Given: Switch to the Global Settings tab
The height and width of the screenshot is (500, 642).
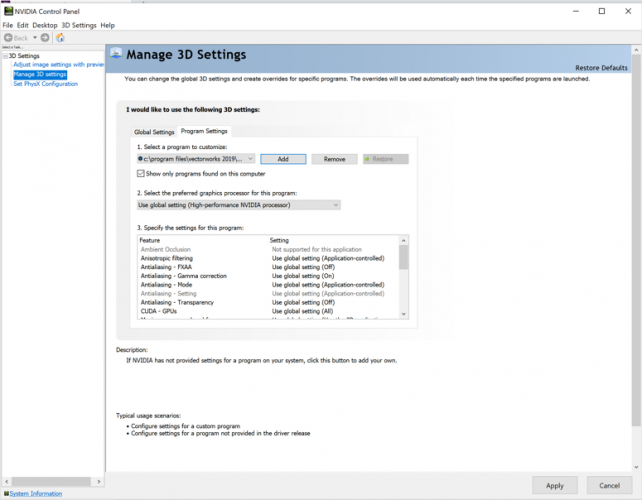Looking at the screenshot, I should coord(155,132).
